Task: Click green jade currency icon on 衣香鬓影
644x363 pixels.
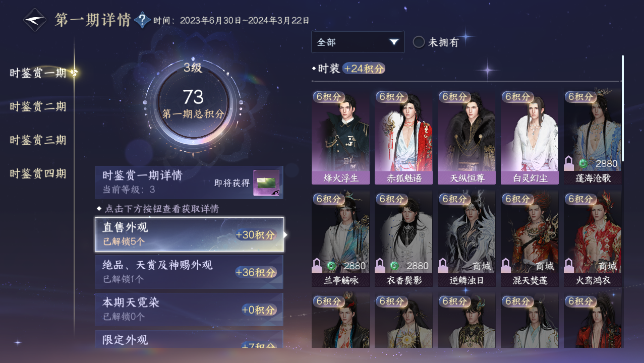Action: 394,266
